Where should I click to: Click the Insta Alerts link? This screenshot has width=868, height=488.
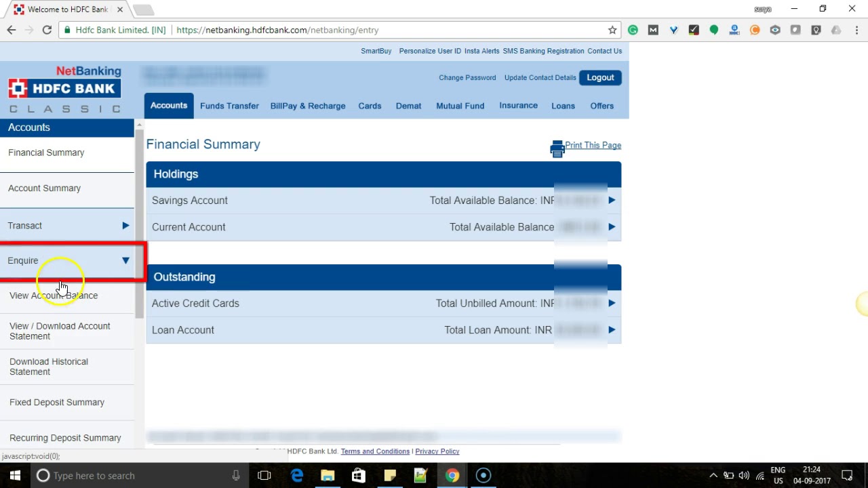(481, 51)
